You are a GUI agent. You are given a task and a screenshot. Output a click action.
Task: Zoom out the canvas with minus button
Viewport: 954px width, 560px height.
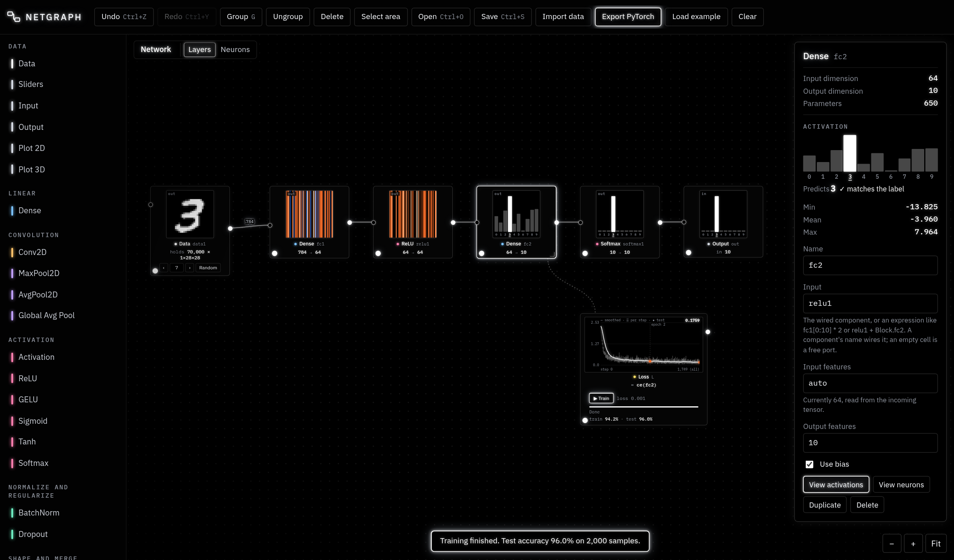[x=892, y=544]
